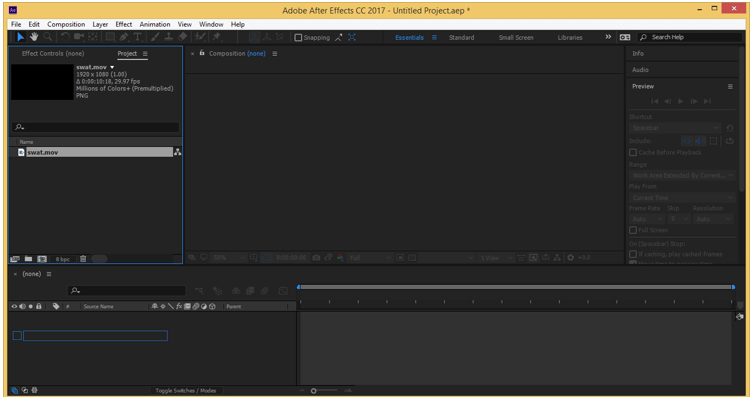Screen dimensions: 752x401
Task: Open the Info panel
Action: [638, 53]
